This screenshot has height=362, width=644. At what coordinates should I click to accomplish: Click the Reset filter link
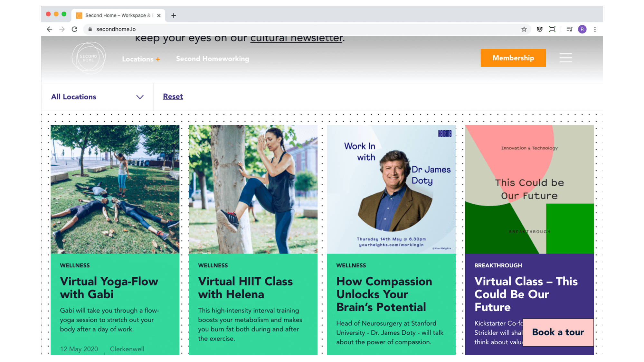tap(173, 97)
